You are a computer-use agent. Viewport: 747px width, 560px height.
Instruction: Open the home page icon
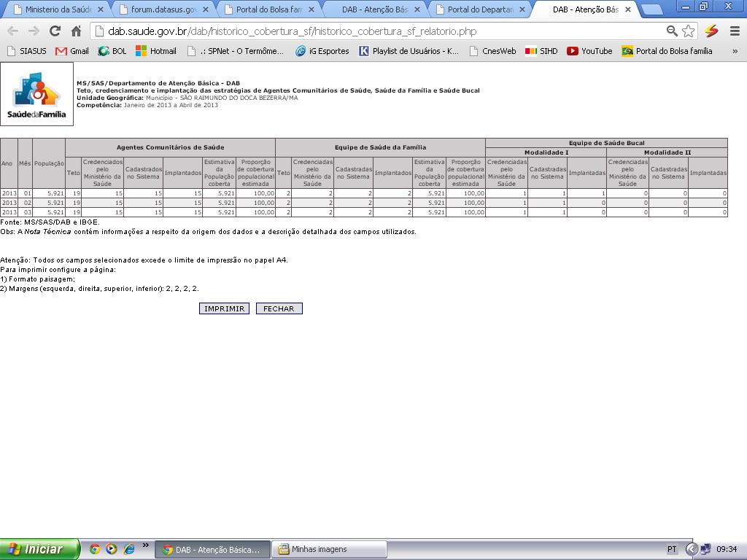tap(76, 31)
